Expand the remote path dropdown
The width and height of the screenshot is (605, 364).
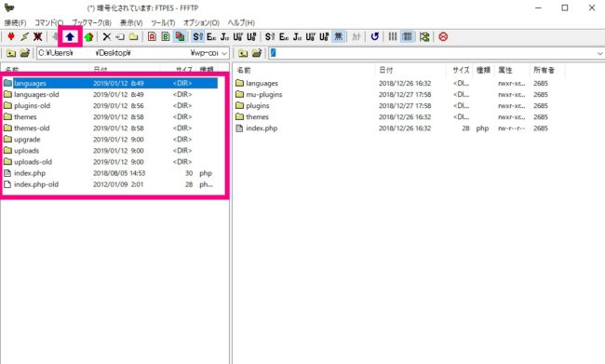(600, 53)
